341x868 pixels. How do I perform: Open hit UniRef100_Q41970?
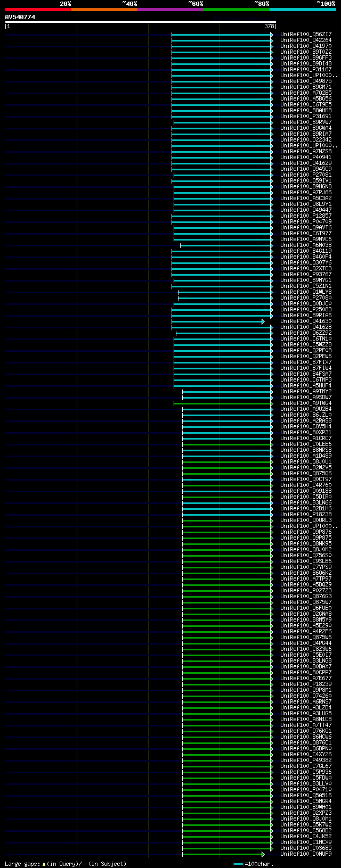[x=306, y=46]
